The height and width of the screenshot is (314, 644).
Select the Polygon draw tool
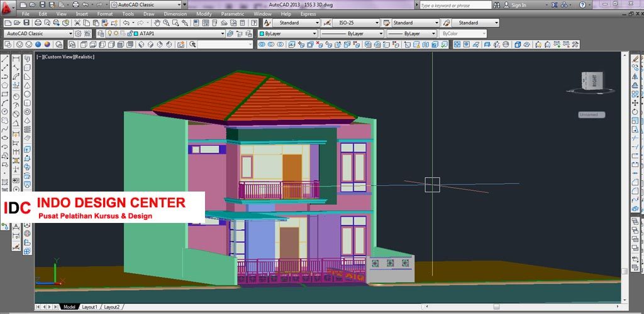click(x=5, y=85)
